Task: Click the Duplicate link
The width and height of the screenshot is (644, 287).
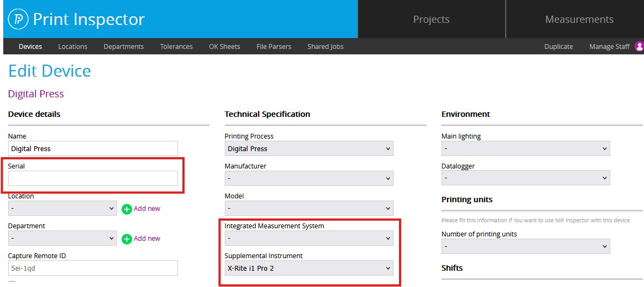Action: pos(559,46)
